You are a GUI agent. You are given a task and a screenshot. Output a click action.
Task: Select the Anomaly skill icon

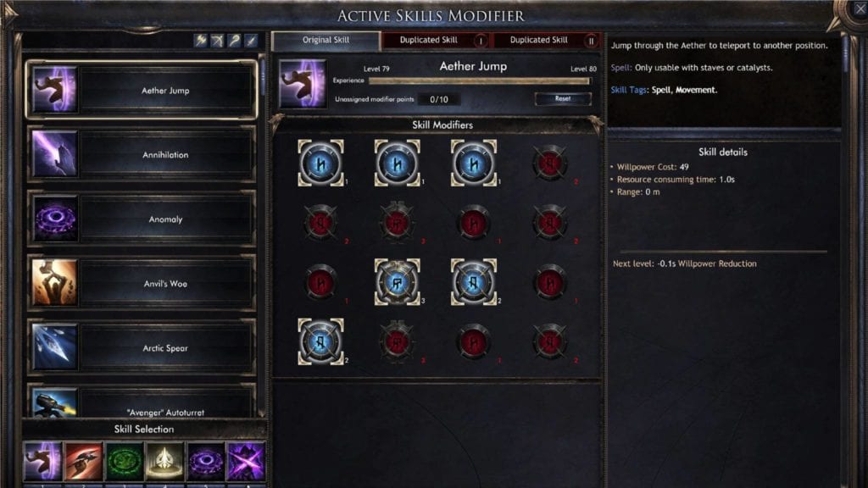(55, 219)
